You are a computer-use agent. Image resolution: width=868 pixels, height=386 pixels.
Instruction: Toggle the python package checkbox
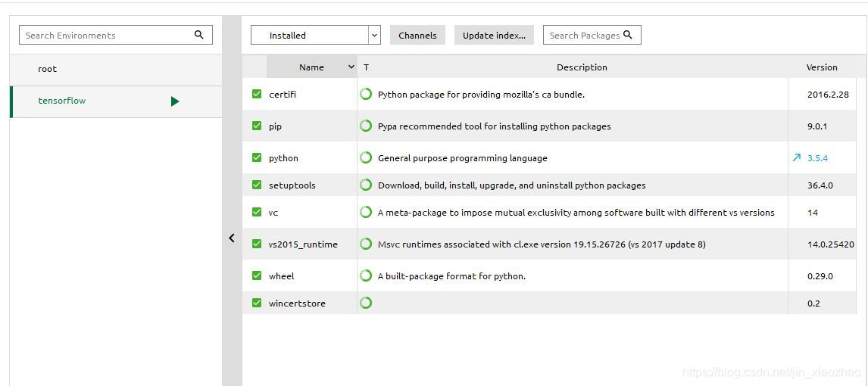click(x=256, y=157)
